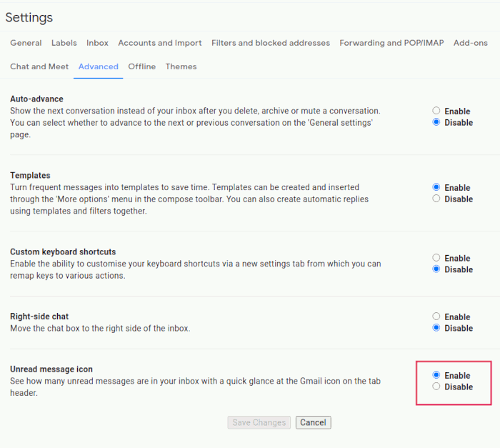Screen dimensions: 500x448
Task: Select Disable for Right-side chat
Action: [x=436, y=329]
